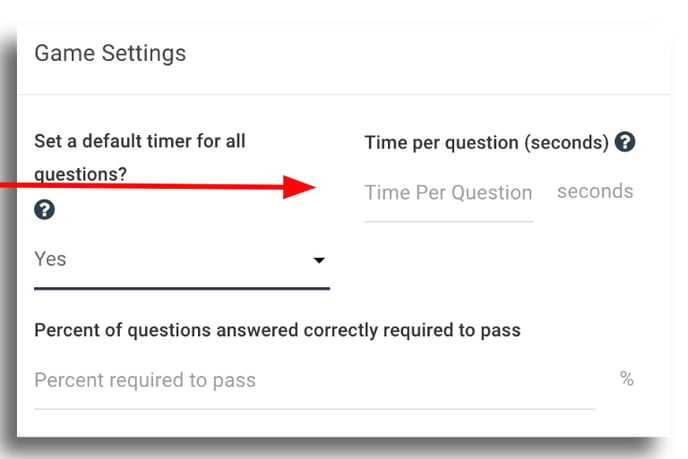The width and height of the screenshot is (688, 459).
Task: Click the underline of the Yes dropdown
Action: pos(182,288)
